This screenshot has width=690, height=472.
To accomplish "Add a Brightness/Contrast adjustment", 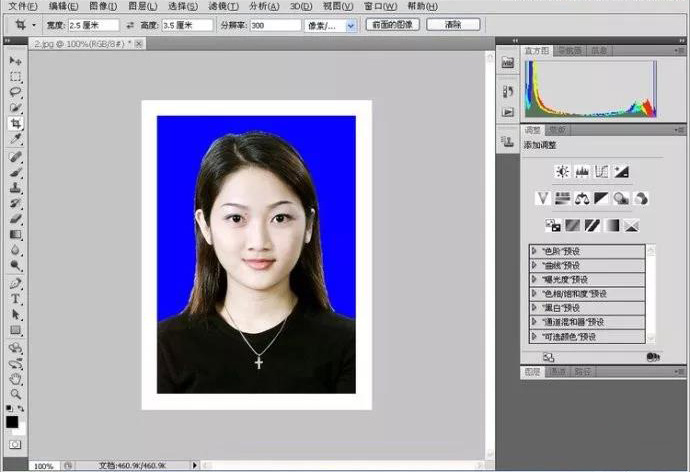I will point(562,171).
